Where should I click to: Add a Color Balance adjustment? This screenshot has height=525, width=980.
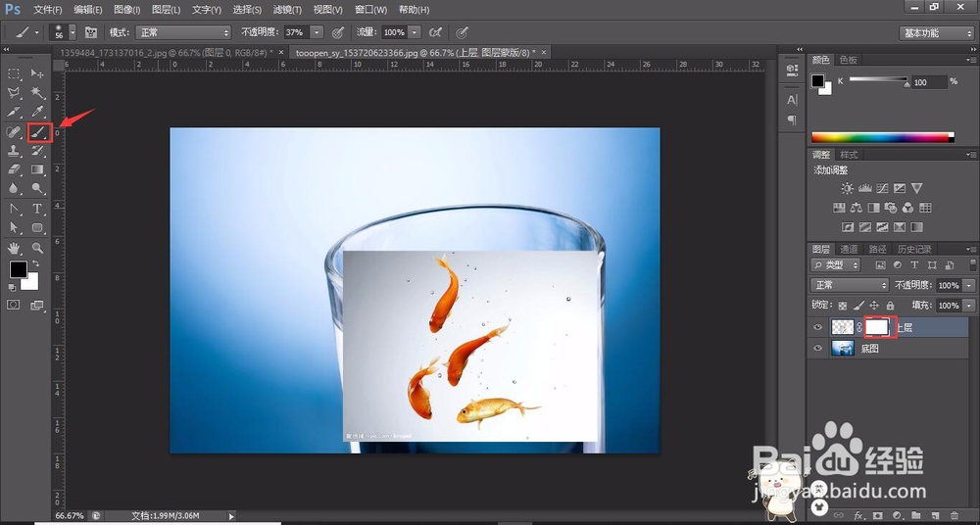click(x=857, y=208)
